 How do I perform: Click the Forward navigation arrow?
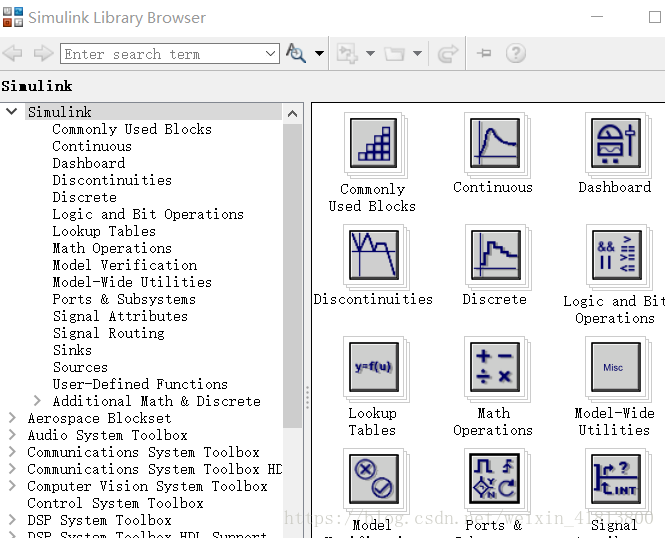[43, 53]
